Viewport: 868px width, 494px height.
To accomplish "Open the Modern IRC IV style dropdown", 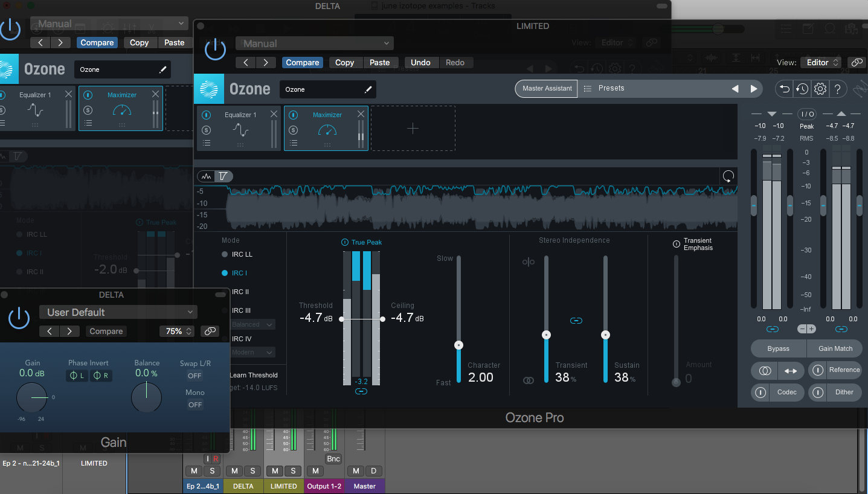I will [252, 352].
